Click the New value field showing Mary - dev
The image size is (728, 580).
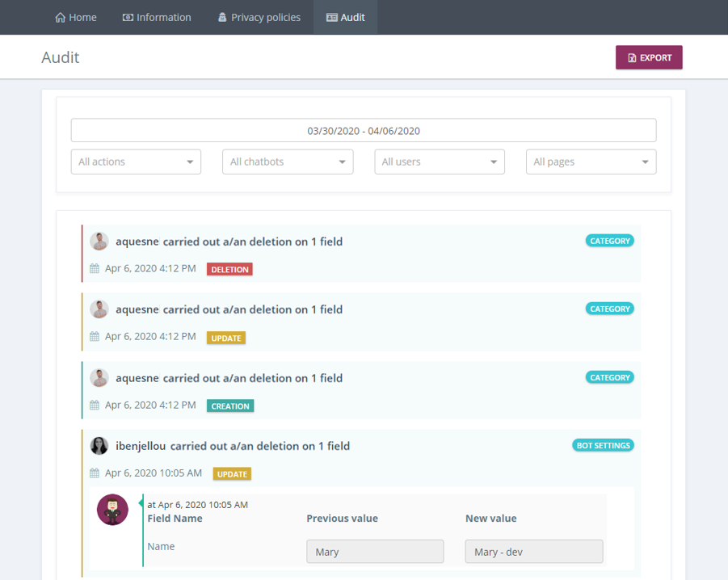pos(534,552)
